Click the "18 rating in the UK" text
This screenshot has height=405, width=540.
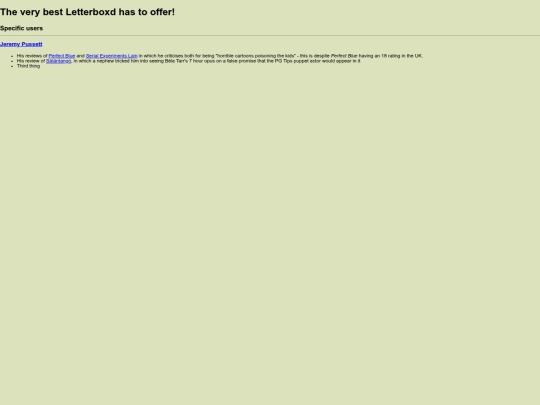click(x=402, y=56)
